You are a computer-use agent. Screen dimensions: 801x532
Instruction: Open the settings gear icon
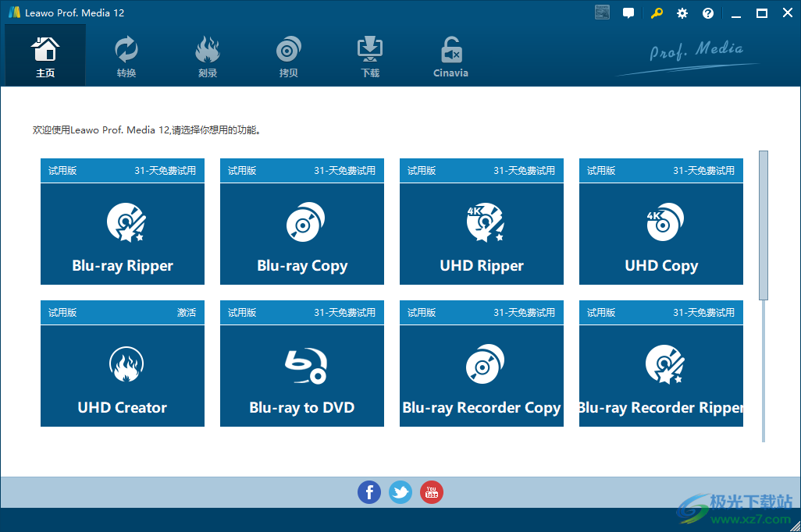(x=682, y=13)
